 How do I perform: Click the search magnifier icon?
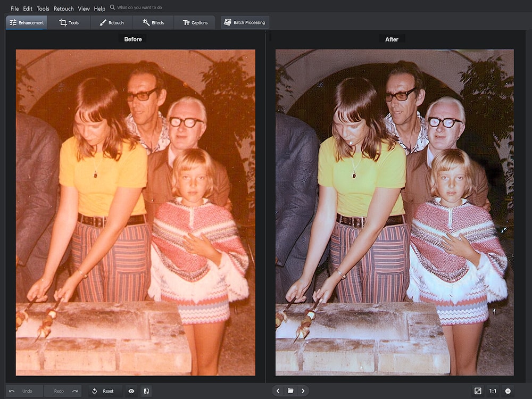(112, 8)
